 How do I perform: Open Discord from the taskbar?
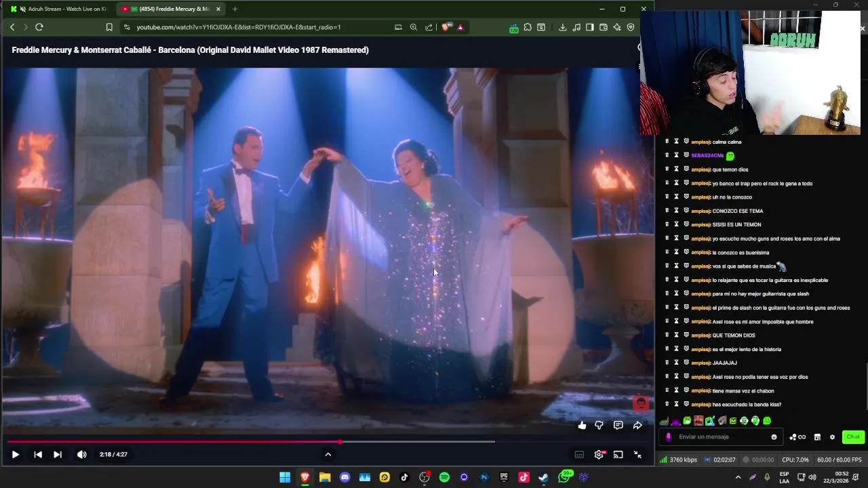[344, 477]
